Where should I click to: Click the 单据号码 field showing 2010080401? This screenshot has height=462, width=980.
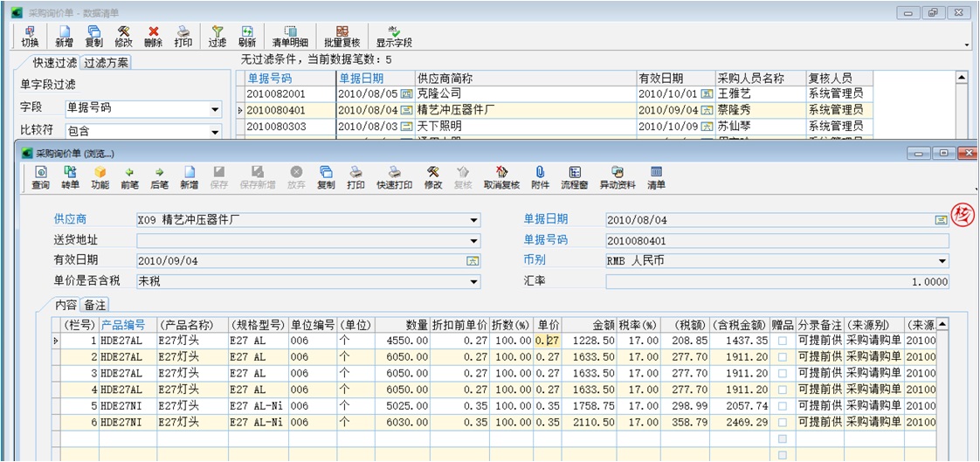pyautogui.click(x=777, y=241)
